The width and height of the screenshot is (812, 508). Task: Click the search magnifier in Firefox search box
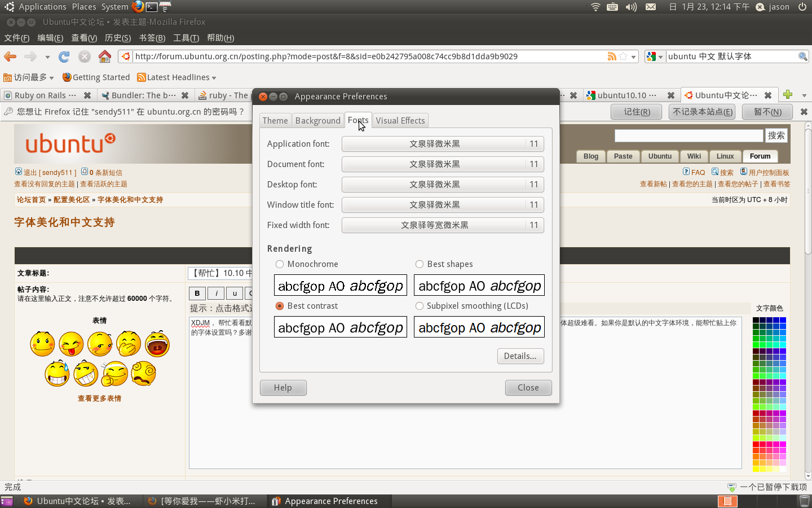(803, 56)
